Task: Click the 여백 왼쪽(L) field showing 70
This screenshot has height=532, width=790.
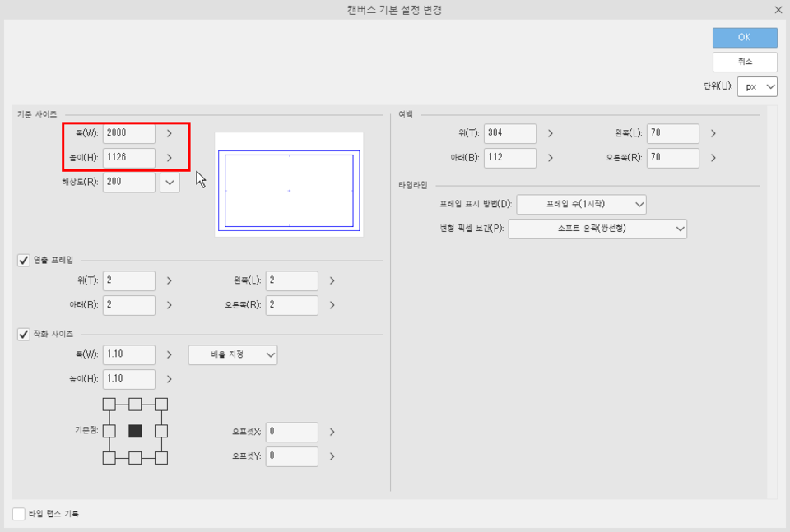Action: pyautogui.click(x=673, y=133)
